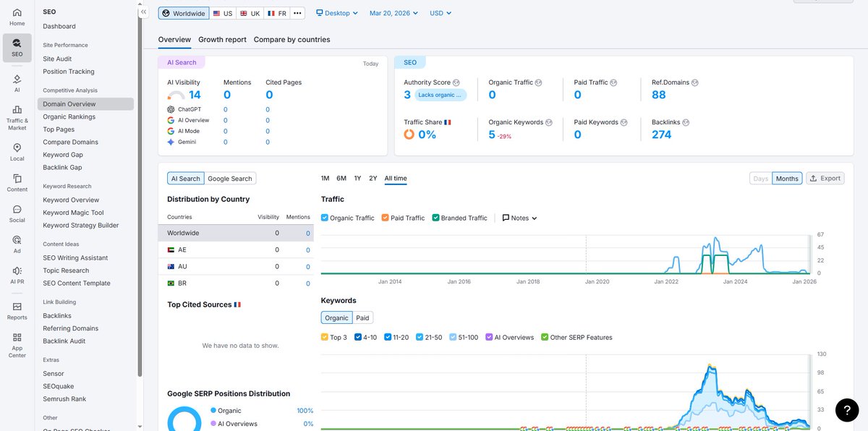Toggle the Other SERP Features checkbox
This screenshot has height=431, width=868.
click(545, 337)
